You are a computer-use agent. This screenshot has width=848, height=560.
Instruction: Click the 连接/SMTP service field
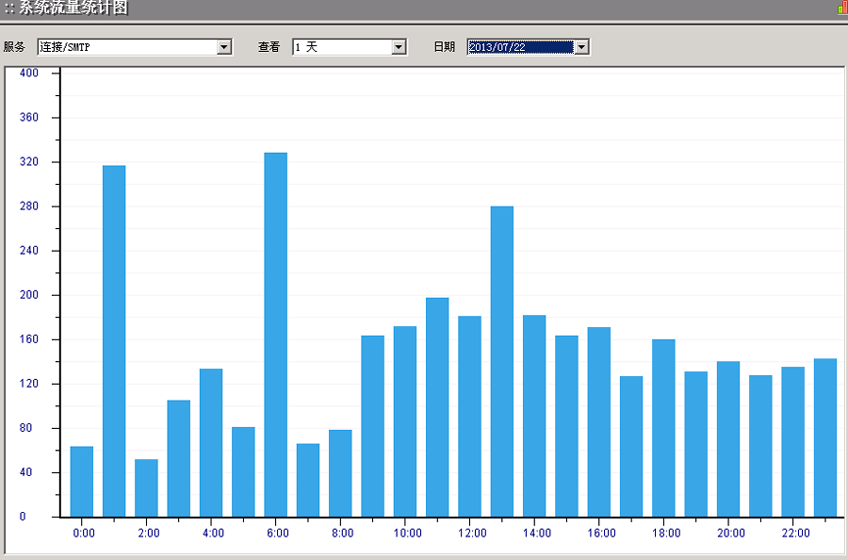click(126, 47)
